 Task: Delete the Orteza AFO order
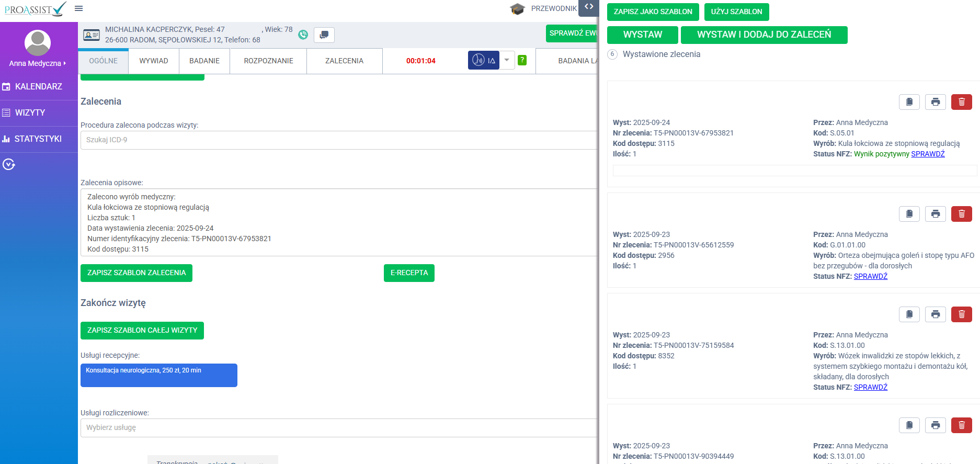[961, 214]
